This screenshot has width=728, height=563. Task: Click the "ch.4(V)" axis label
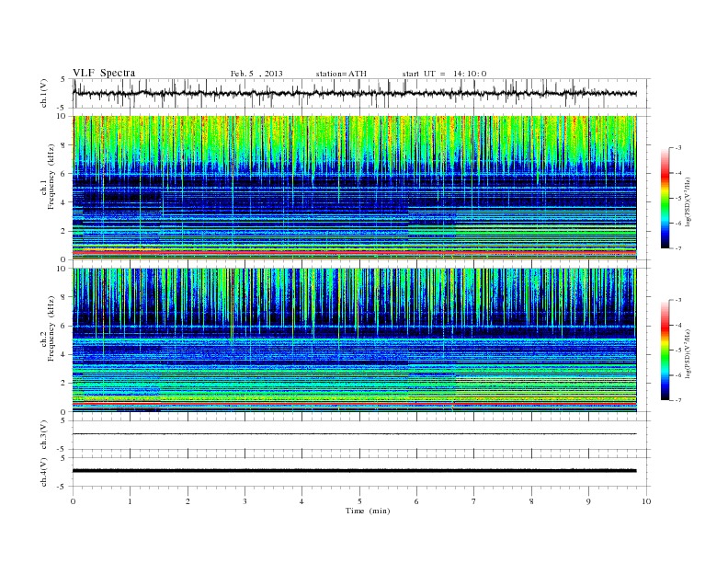(44, 472)
